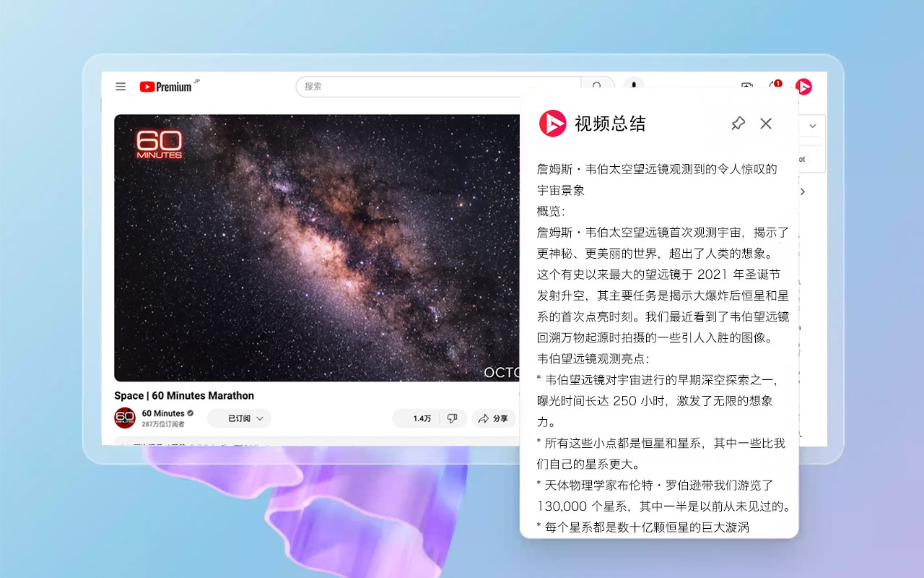The width and height of the screenshot is (924, 578).
Task: Click inside the 搜索 search field
Action: point(433,86)
